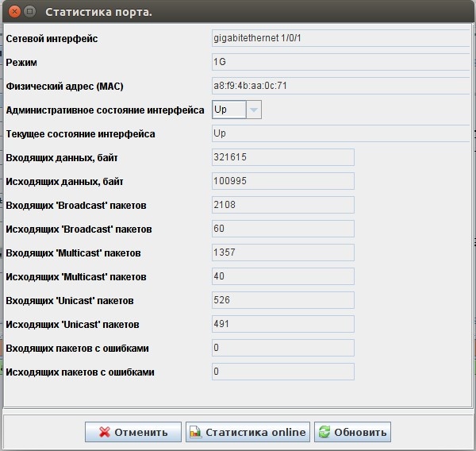This screenshot has height=451, width=476.
Task: Open Статистика online button
Action: click(248, 432)
